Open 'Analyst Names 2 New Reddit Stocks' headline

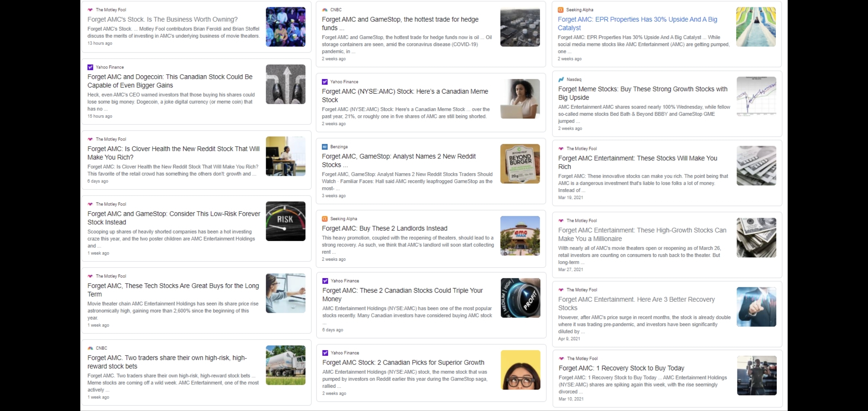(399, 161)
